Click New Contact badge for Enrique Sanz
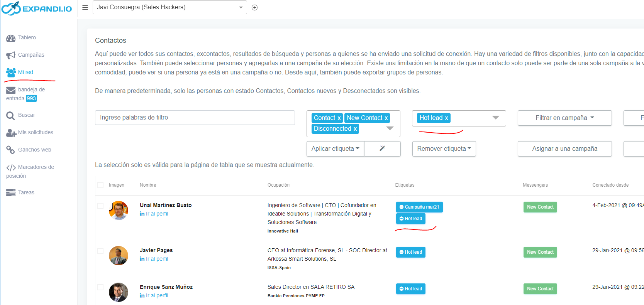 [x=540, y=289]
